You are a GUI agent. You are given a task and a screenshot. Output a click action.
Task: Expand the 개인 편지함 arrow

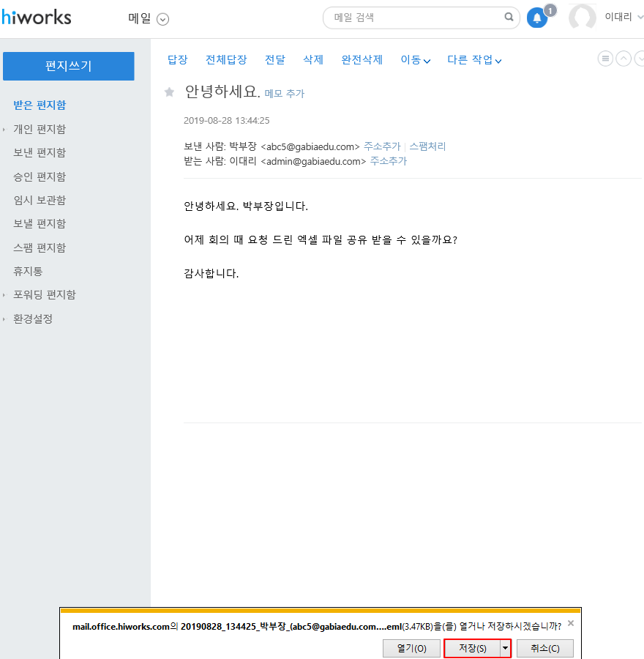coord(4,130)
